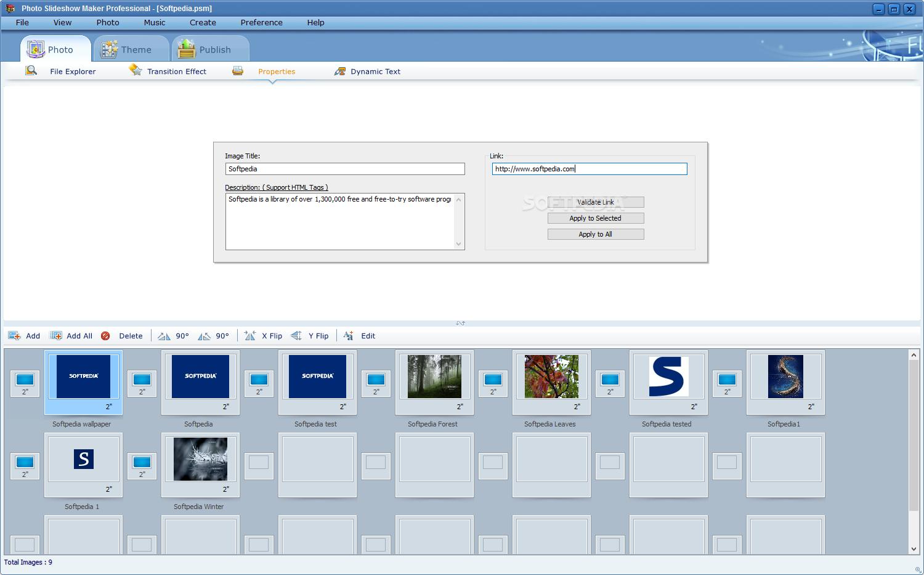
Task: Click transition icon before Softpedia wallpaper
Action: pyautogui.click(x=25, y=383)
